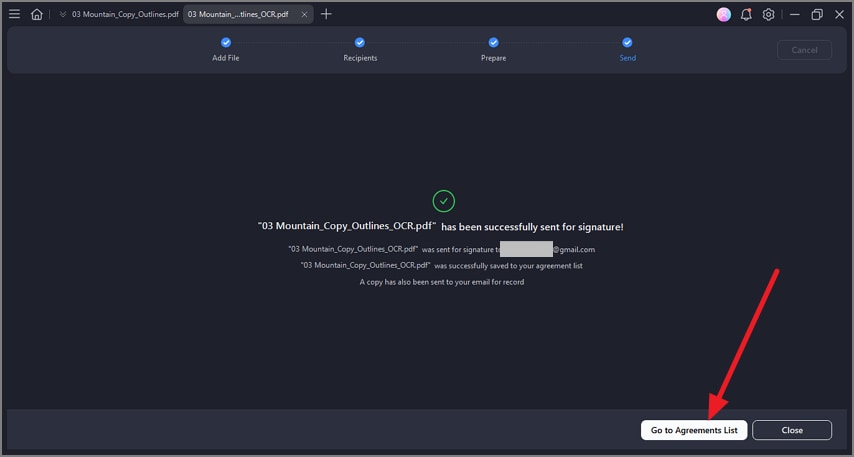Open the settings gear
The image size is (854, 457).
[768, 15]
